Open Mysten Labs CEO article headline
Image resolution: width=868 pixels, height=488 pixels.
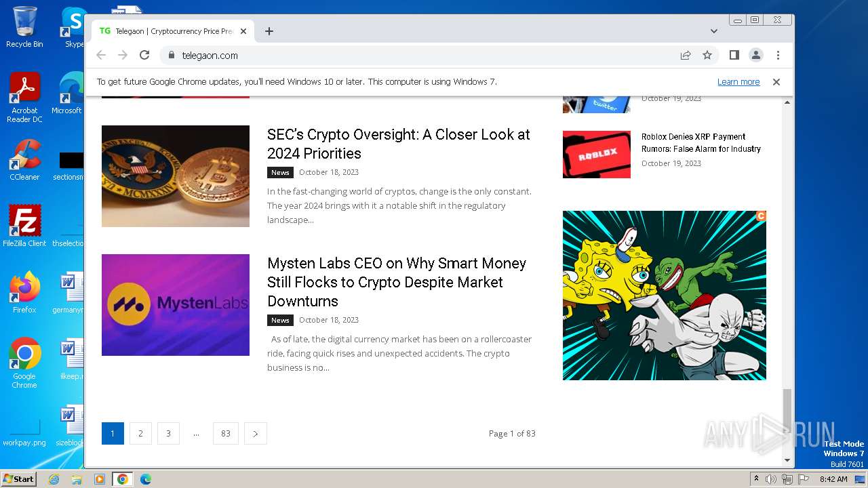click(397, 282)
